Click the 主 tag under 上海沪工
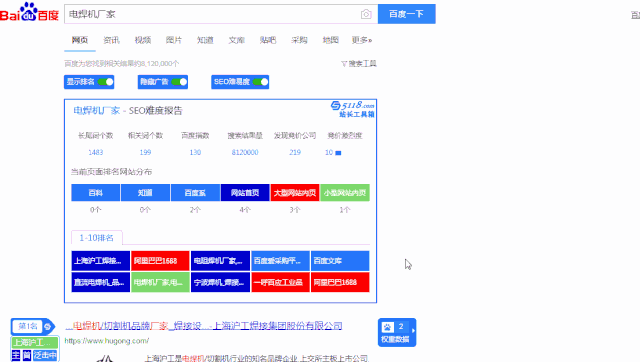The height and width of the screenshot is (362, 640). (16, 355)
